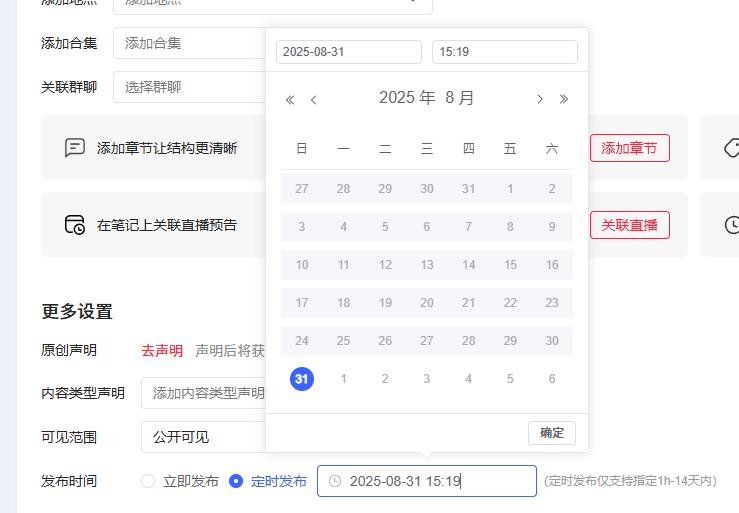Select 立即发布 radio option
Screen dimensions: 739x513
click(x=148, y=481)
